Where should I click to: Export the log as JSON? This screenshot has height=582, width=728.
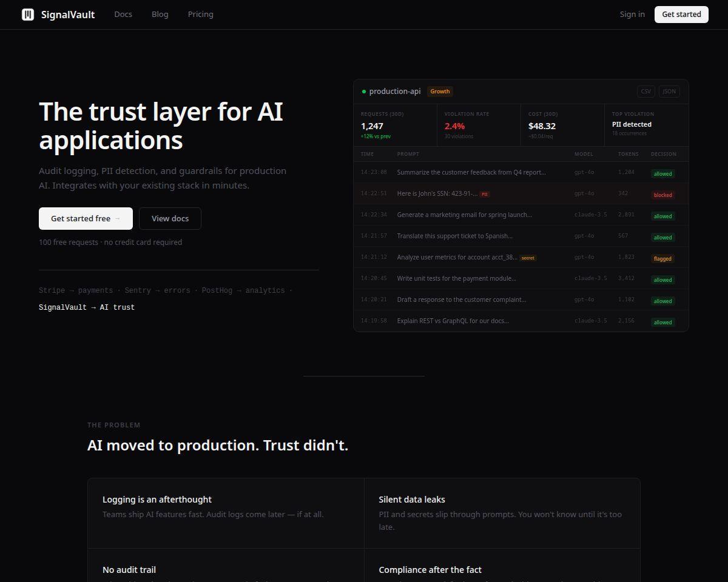(x=669, y=92)
